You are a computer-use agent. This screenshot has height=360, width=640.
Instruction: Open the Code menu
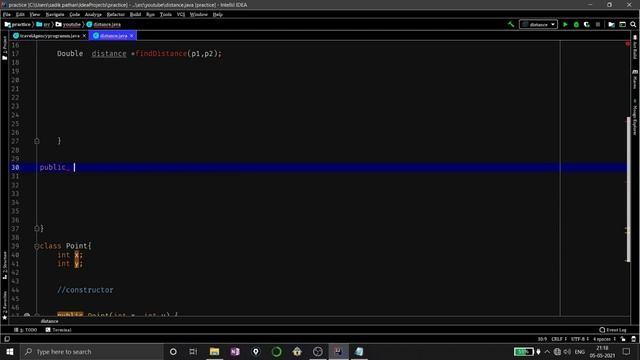[74, 14]
